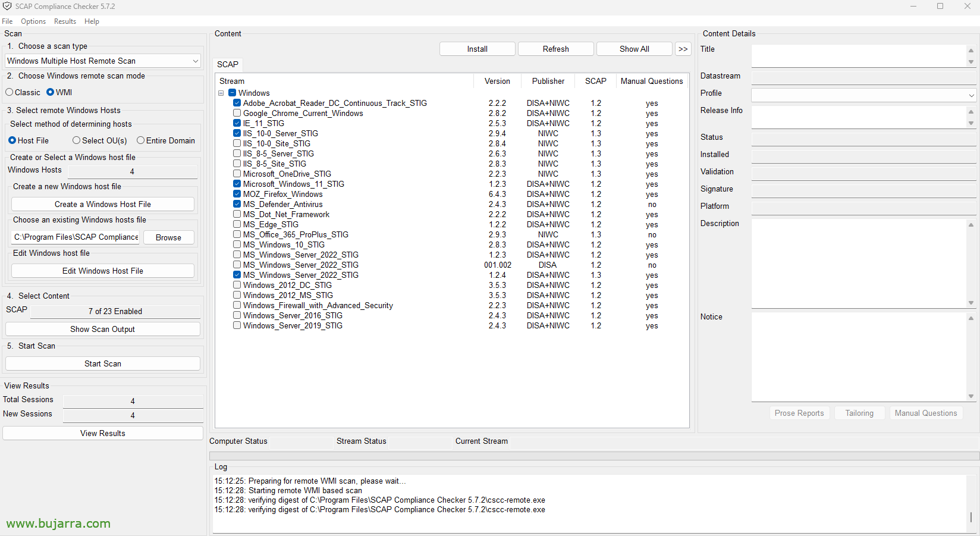The image size is (980, 536).
Task: Click the >> expand button
Action: (x=683, y=49)
